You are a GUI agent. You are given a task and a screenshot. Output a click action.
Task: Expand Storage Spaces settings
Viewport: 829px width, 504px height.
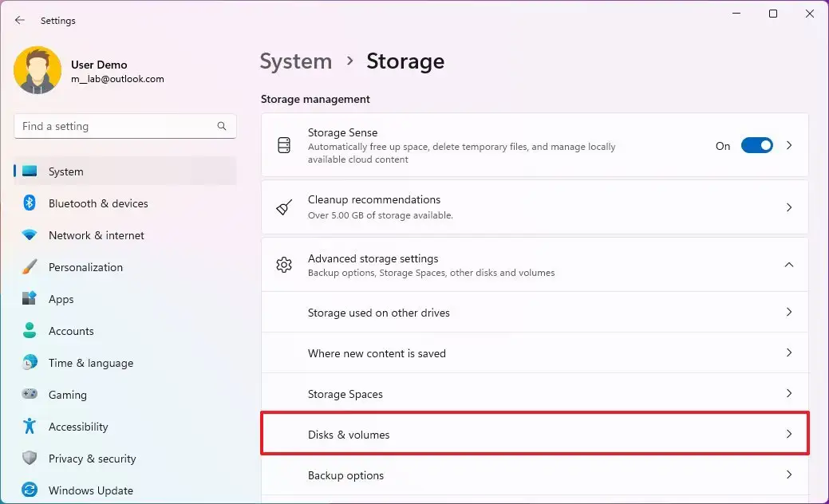tap(789, 393)
